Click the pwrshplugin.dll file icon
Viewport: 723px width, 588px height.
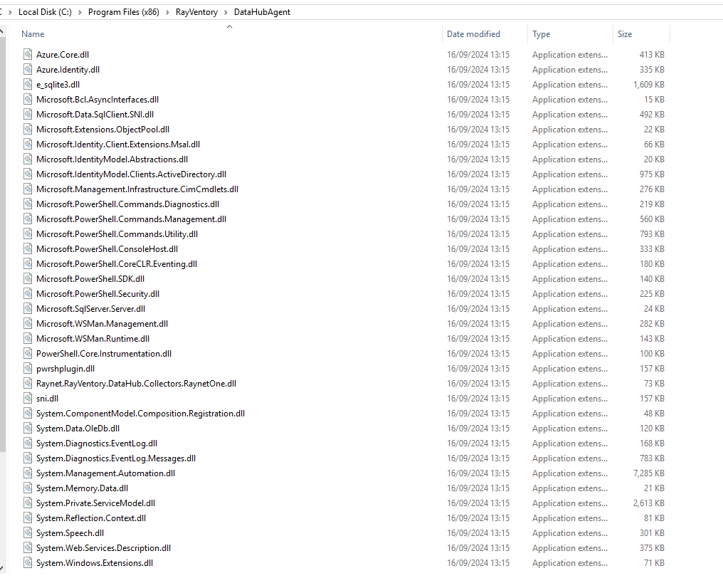tap(28, 369)
